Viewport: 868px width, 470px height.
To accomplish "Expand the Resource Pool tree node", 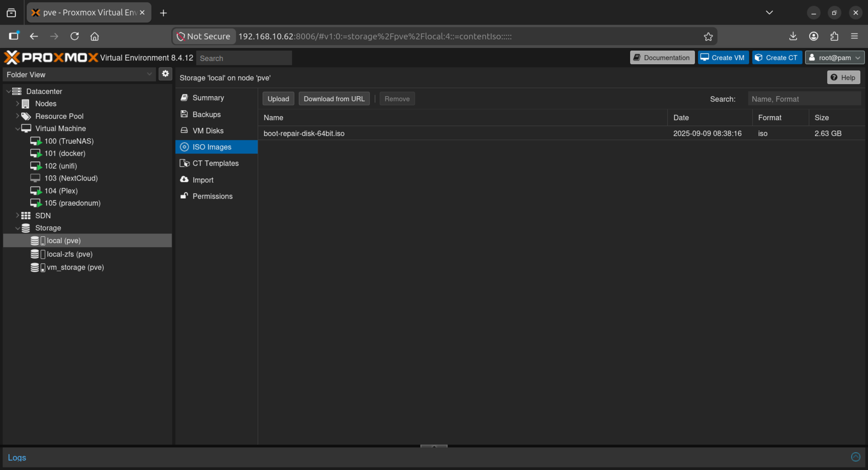I will pos(17,116).
